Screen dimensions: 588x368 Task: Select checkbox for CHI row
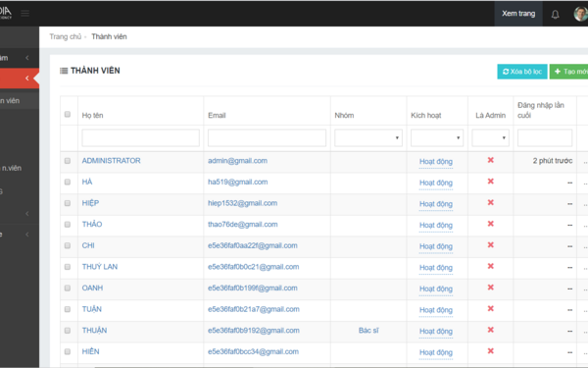[x=68, y=245]
